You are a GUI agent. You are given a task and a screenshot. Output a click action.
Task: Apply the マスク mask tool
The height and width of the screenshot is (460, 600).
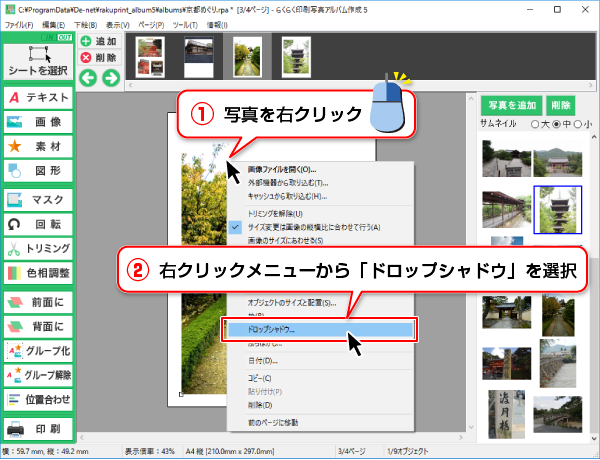point(37,199)
